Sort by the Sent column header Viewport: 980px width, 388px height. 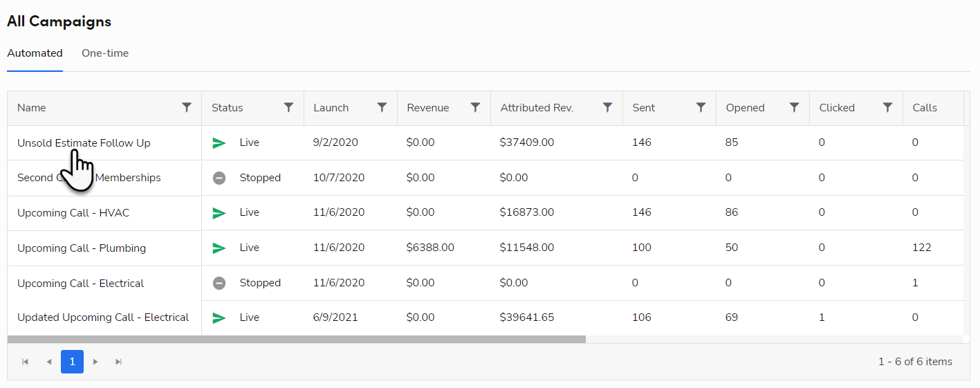(x=643, y=108)
